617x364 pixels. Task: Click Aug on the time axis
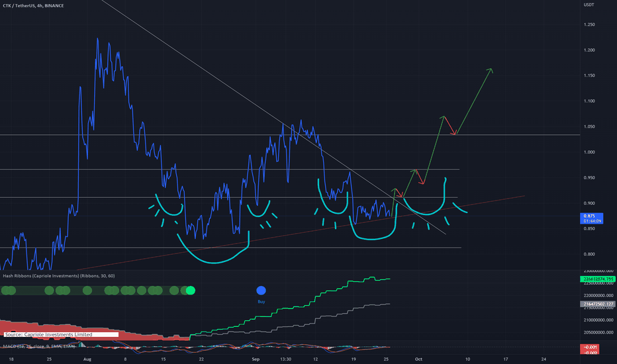tap(87, 359)
